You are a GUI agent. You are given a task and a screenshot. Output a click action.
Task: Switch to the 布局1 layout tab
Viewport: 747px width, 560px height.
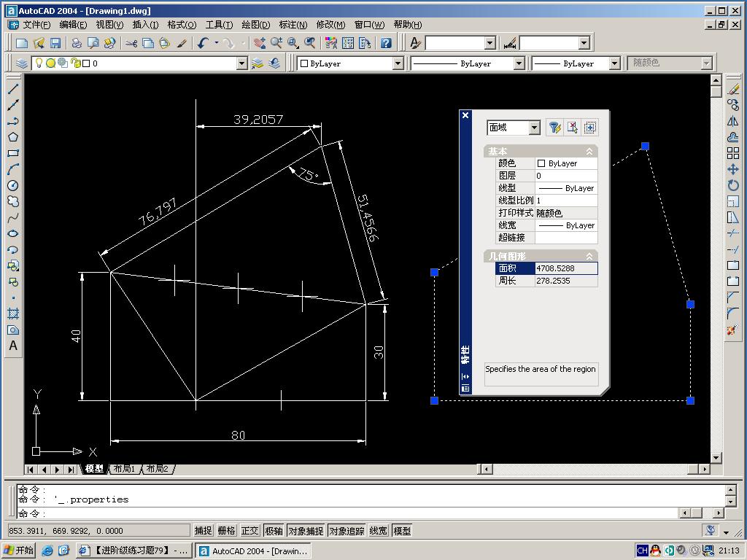coord(124,469)
